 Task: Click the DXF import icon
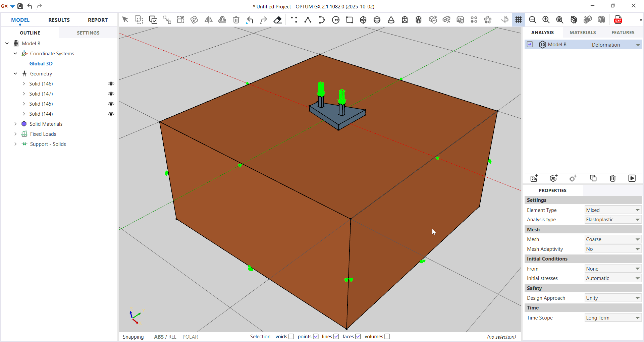(x=618, y=20)
